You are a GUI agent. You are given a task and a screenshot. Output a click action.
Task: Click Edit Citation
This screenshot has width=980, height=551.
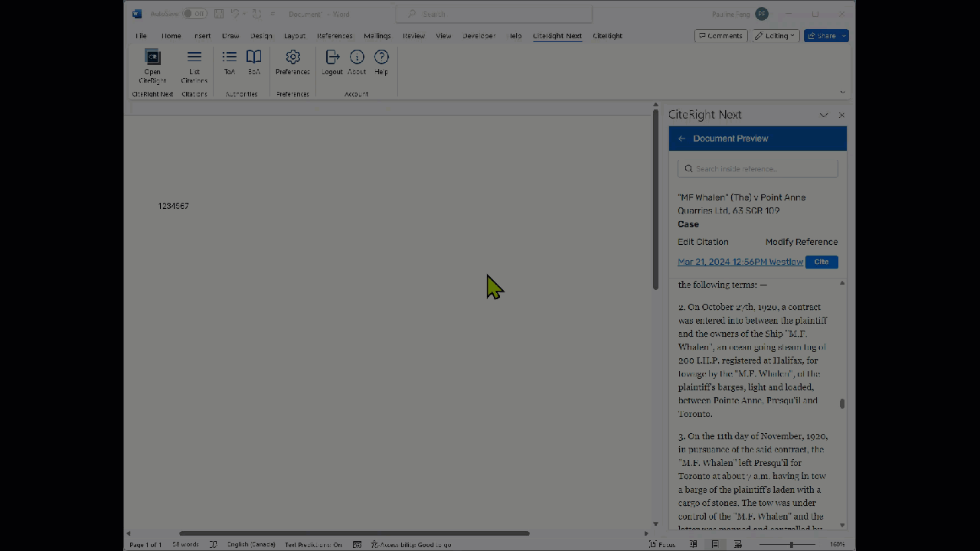[x=703, y=242]
